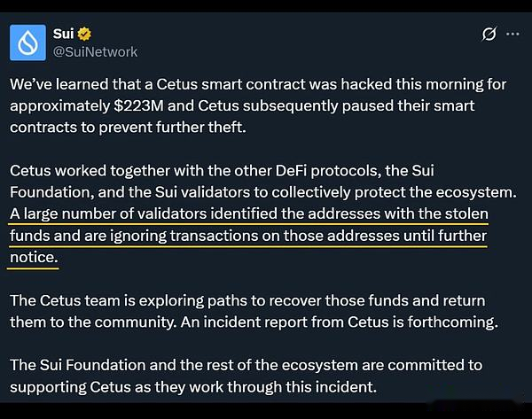Click the underlined word "notice."
Viewport: 532px width, 419px height.
click(34, 257)
